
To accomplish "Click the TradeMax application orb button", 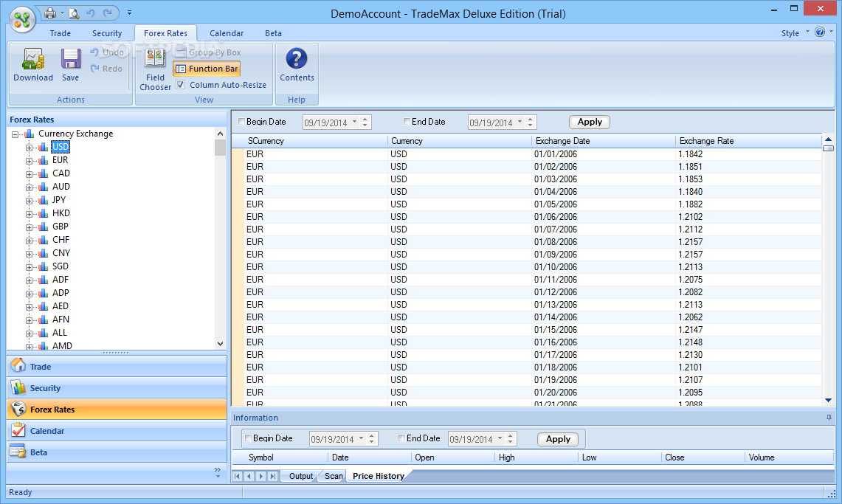I will tap(22, 20).
